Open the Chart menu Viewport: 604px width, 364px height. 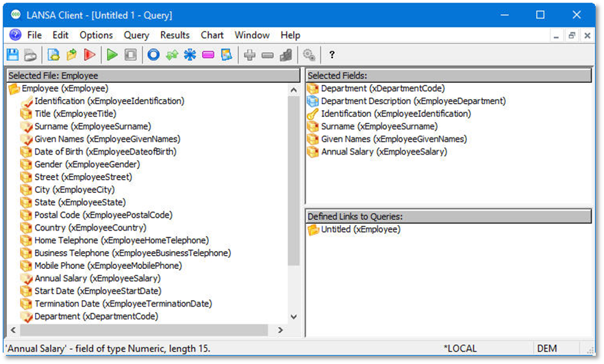[x=212, y=35]
